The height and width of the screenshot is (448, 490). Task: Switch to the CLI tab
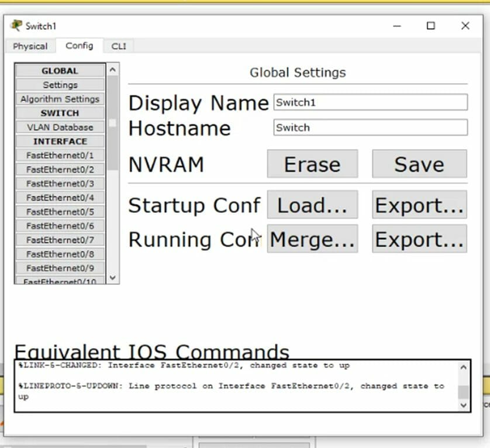pos(119,46)
